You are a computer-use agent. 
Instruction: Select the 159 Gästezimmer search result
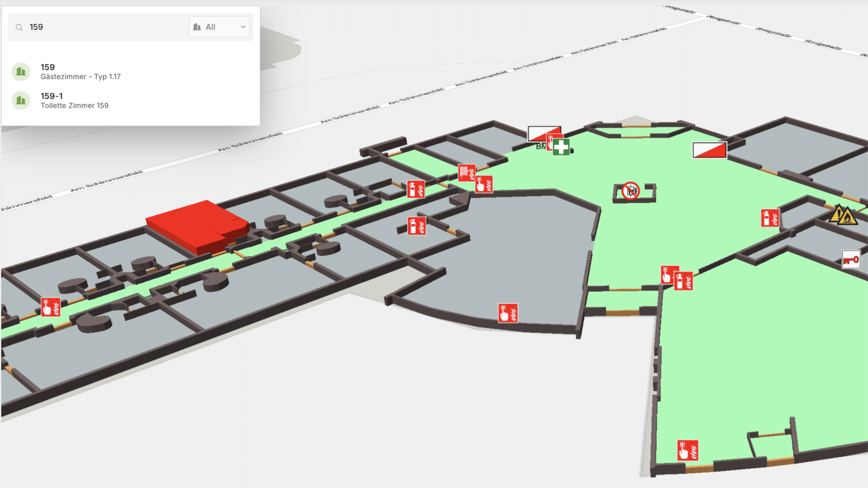coord(81,72)
